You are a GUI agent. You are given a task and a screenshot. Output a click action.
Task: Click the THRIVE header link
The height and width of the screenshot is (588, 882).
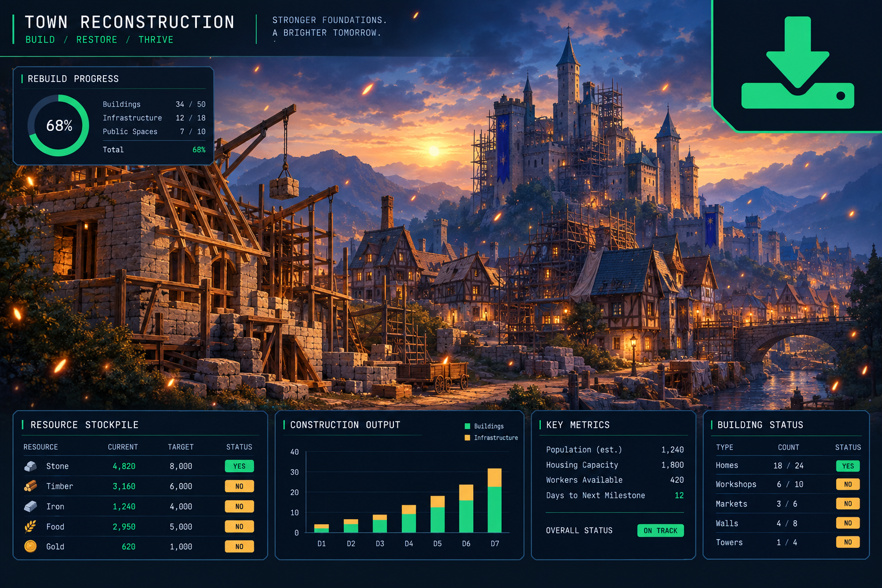pos(156,40)
